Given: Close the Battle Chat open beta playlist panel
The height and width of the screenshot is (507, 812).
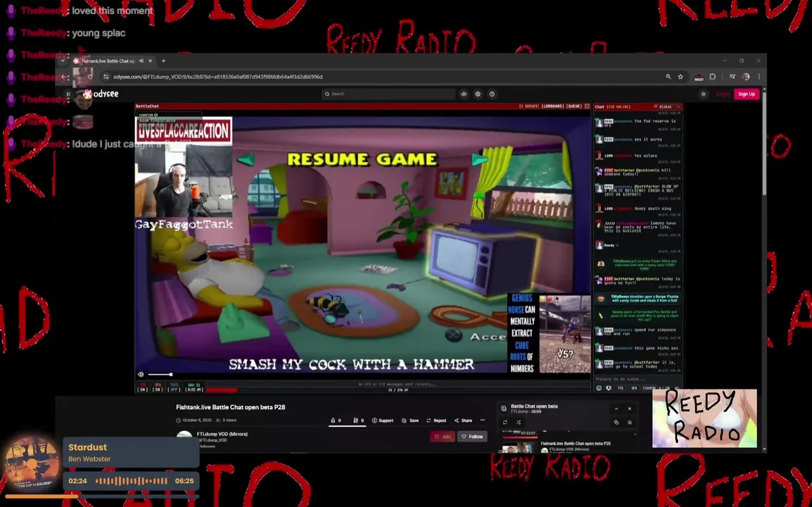Looking at the screenshot, I should tap(630, 408).
